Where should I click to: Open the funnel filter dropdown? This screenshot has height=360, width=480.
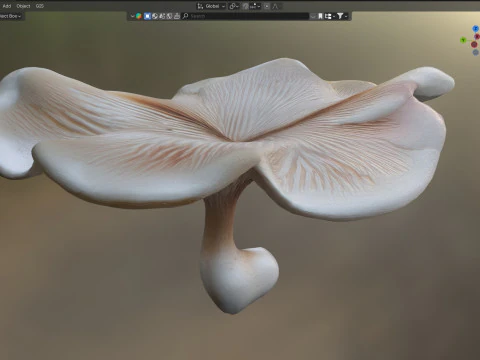[x=342, y=16]
